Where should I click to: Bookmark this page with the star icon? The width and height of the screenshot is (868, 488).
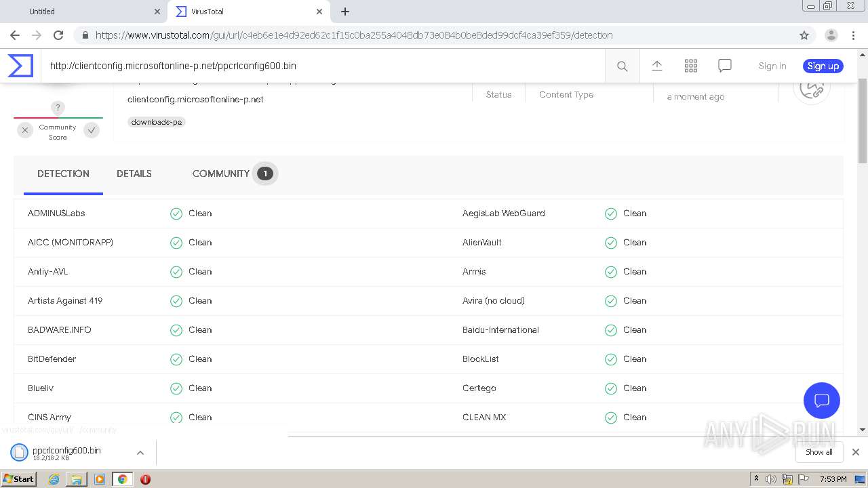(804, 35)
